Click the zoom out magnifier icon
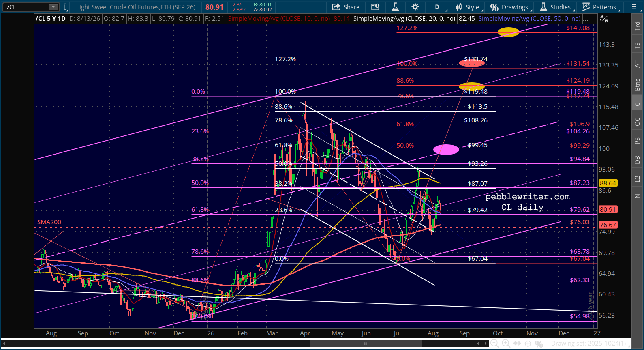Image resolution: width=644 pixels, height=350 pixels. tap(495, 344)
